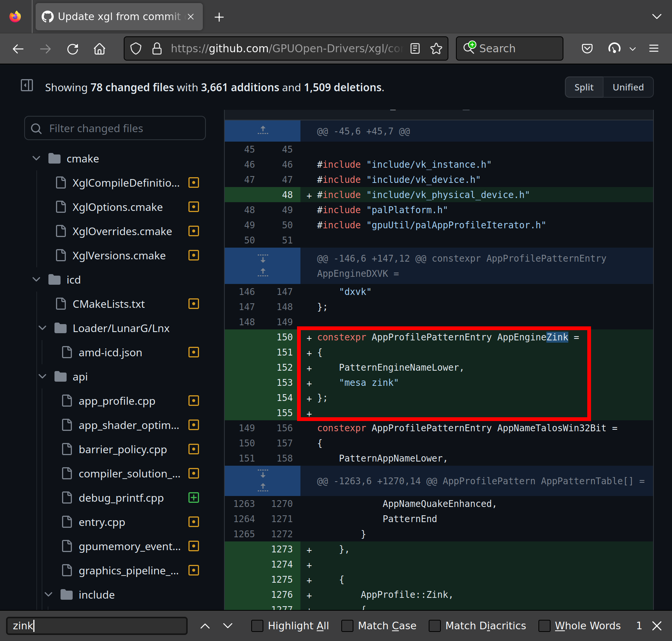Click modified-file icon beside amd-icd.json

(x=194, y=352)
